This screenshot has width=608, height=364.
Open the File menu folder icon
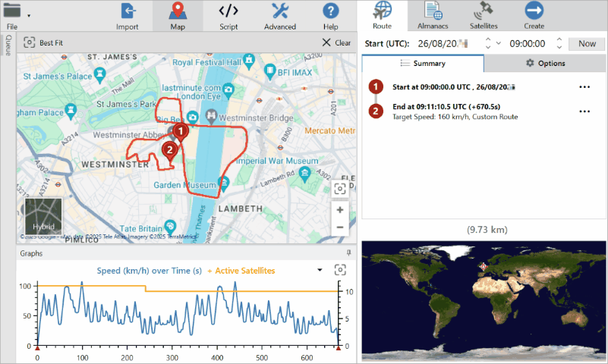pyautogui.click(x=11, y=11)
